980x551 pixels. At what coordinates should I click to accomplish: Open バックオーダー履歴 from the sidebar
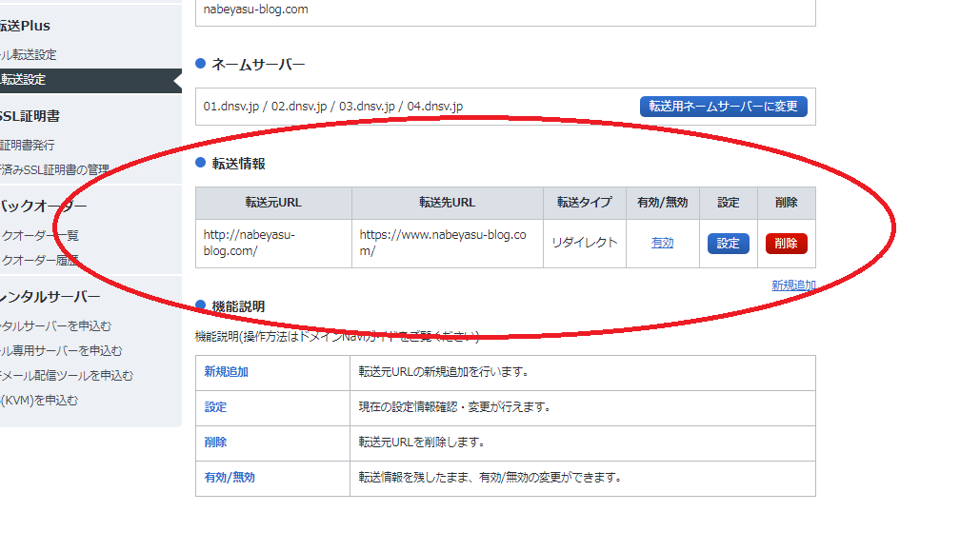click(x=38, y=261)
